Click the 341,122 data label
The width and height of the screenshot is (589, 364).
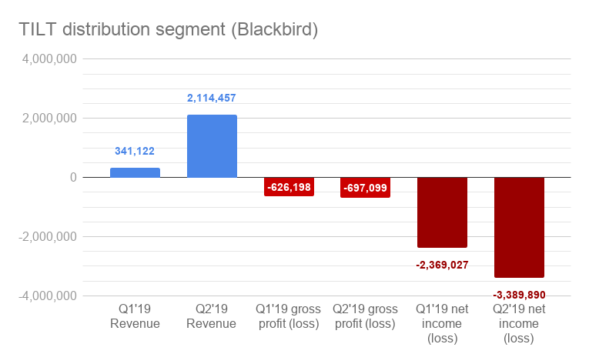coord(135,151)
